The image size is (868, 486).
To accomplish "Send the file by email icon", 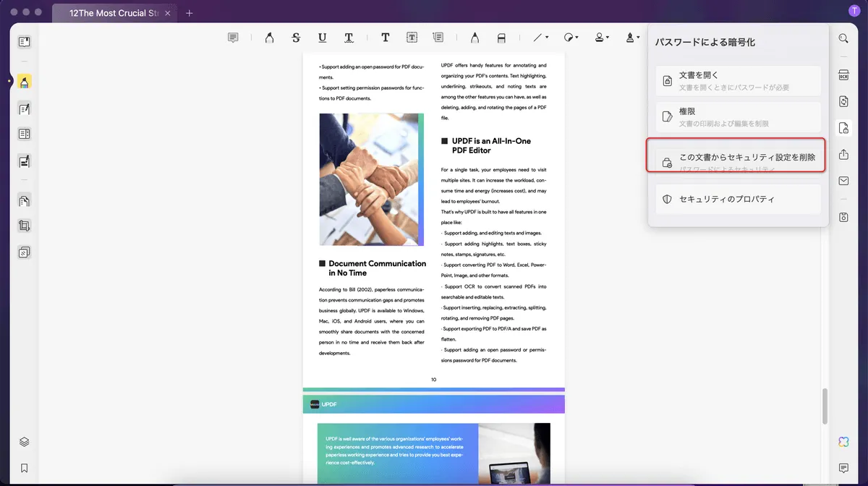I will click(x=843, y=181).
